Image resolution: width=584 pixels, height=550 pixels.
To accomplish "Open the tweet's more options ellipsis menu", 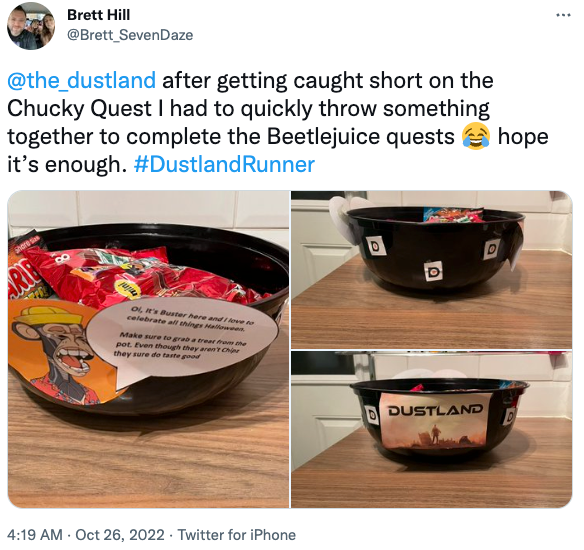I will 563,15.
